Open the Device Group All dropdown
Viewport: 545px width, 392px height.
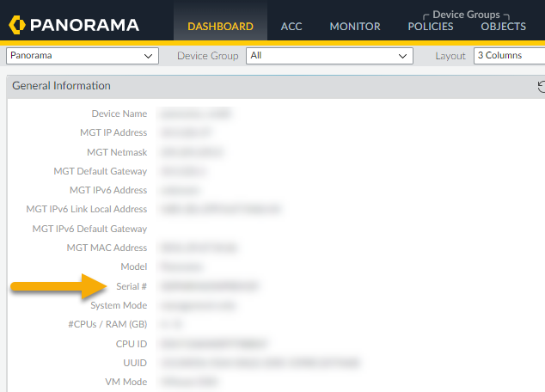coord(329,56)
